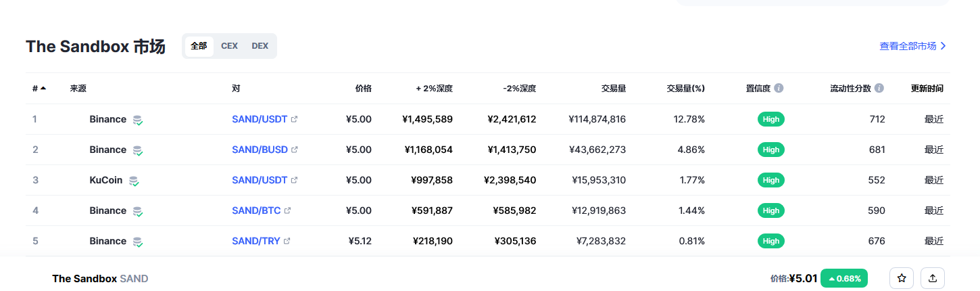Switch to the CEX tab
This screenshot has height=291, width=980.
point(229,46)
